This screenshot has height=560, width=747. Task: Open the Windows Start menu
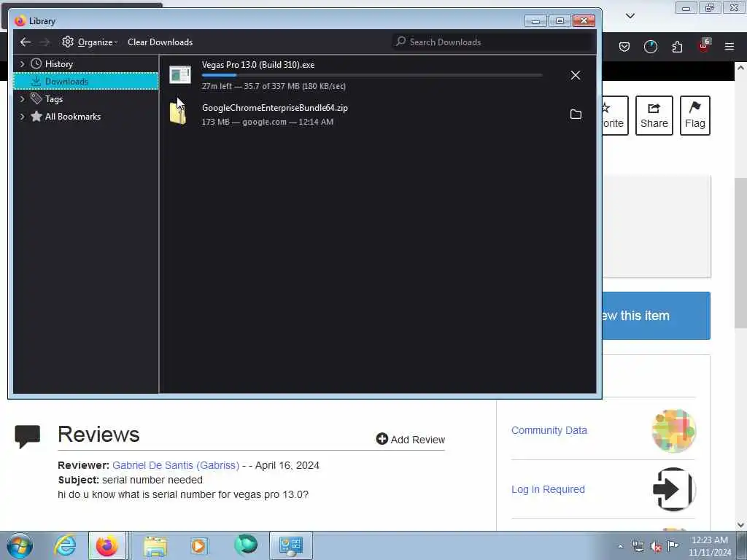(20, 545)
